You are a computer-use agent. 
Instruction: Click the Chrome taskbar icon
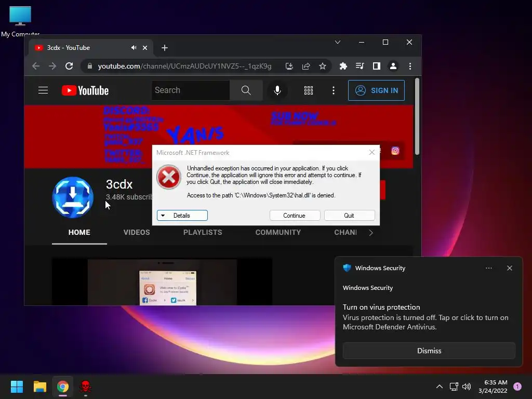(x=62, y=387)
